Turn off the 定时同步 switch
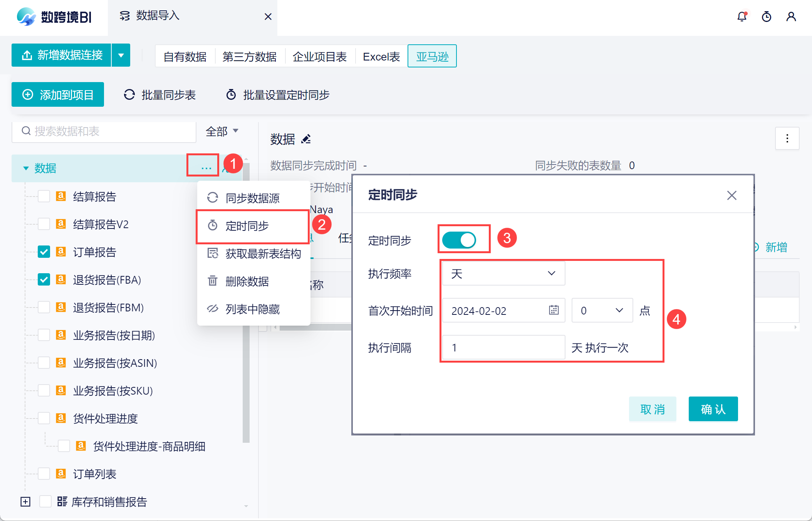Screen dimensions: 812x521 point(459,240)
